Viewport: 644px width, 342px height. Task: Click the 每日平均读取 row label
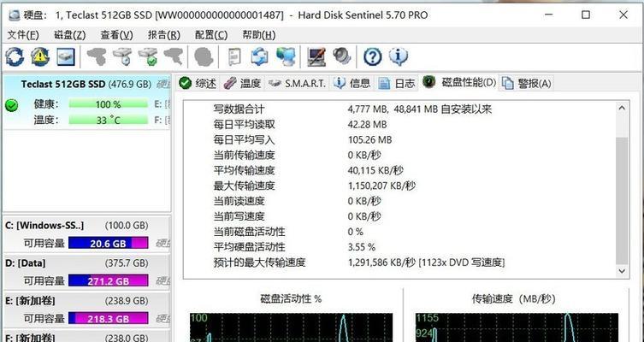pos(244,124)
